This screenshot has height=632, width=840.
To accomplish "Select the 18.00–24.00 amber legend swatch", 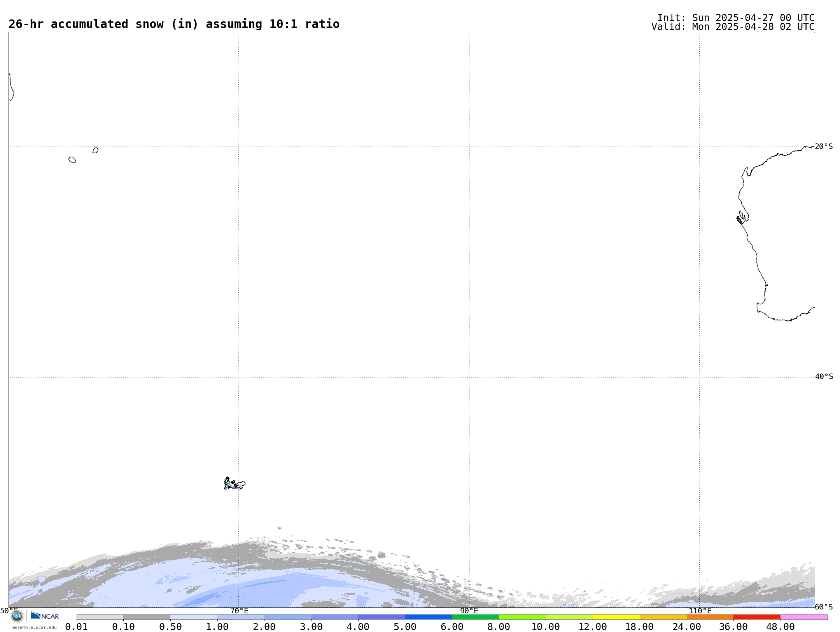I will click(663, 617).
